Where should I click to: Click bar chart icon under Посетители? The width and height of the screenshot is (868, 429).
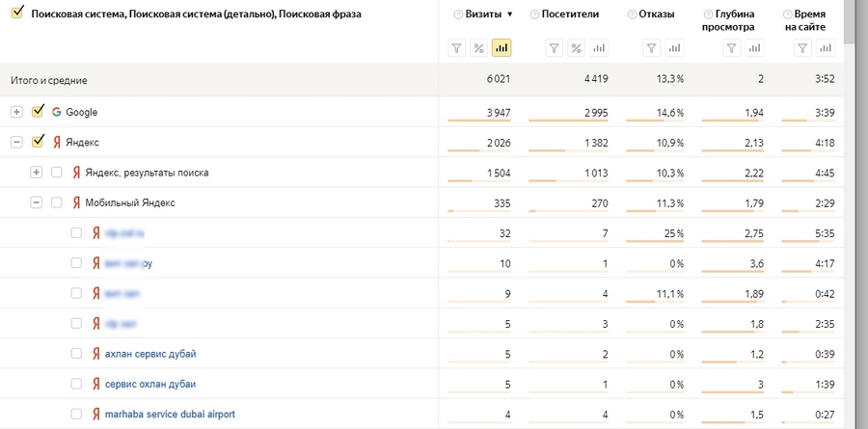coord(598,48)
